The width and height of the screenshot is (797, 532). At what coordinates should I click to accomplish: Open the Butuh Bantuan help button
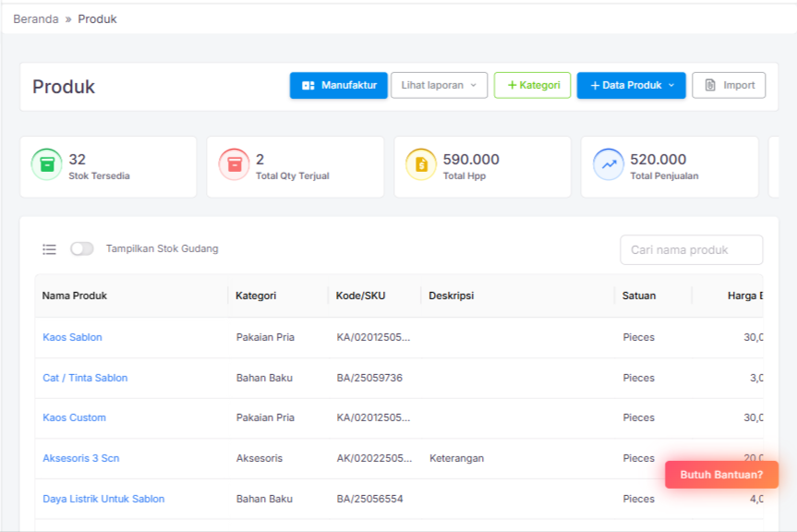(721, 475)
